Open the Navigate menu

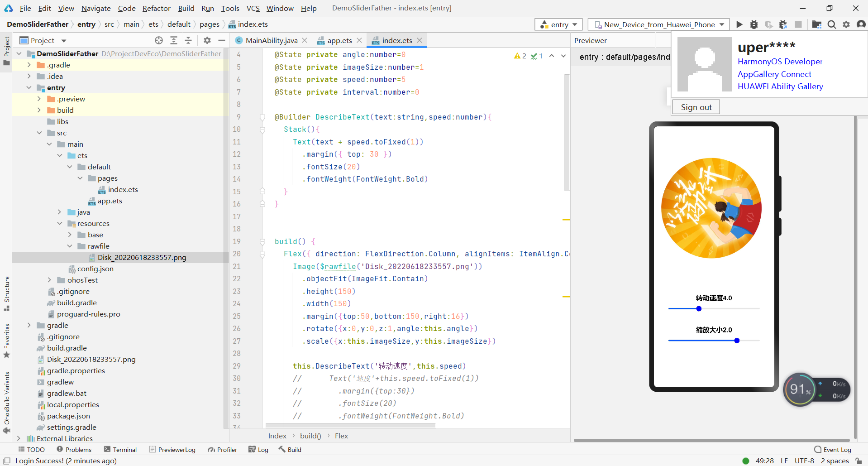(x=96, y=8)
